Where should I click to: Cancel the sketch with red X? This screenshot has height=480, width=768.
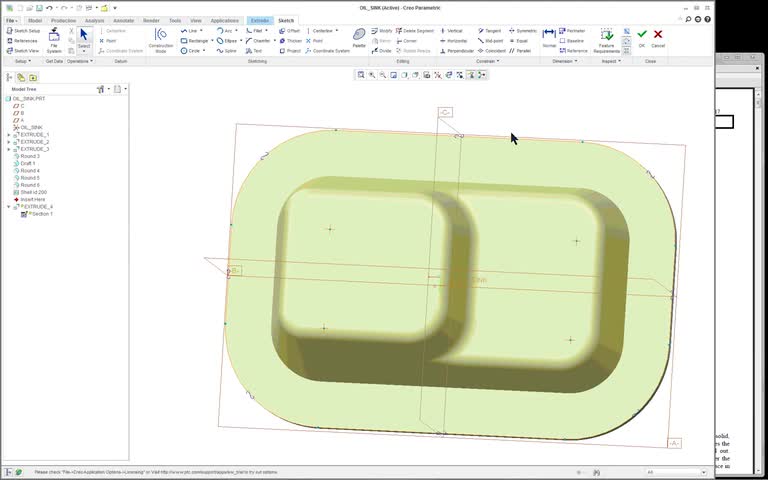click(658, 37)
